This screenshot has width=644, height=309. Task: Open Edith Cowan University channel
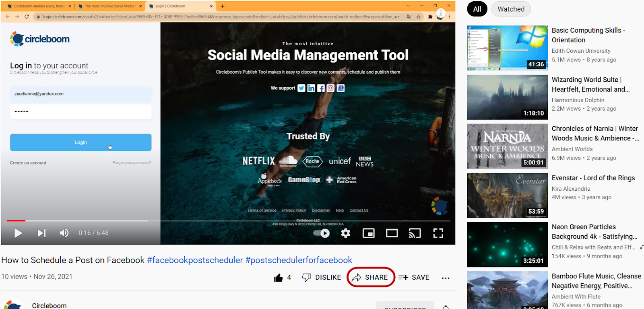click(581, 51)
